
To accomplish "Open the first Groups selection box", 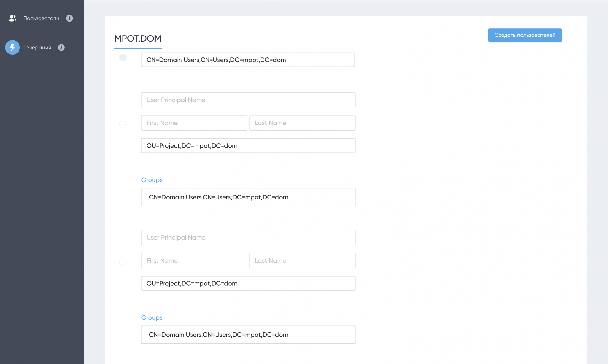I will (x=248, y=197).
